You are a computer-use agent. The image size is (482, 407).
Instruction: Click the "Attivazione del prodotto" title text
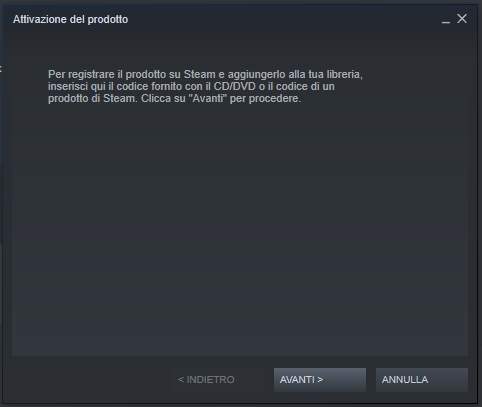pos(70,19)
